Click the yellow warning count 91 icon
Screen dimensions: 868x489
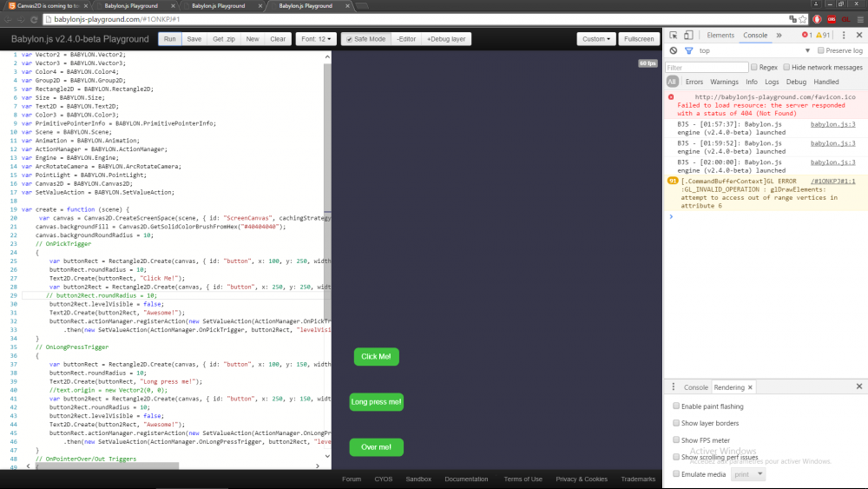pyautogui.click(x=823, y=35)
